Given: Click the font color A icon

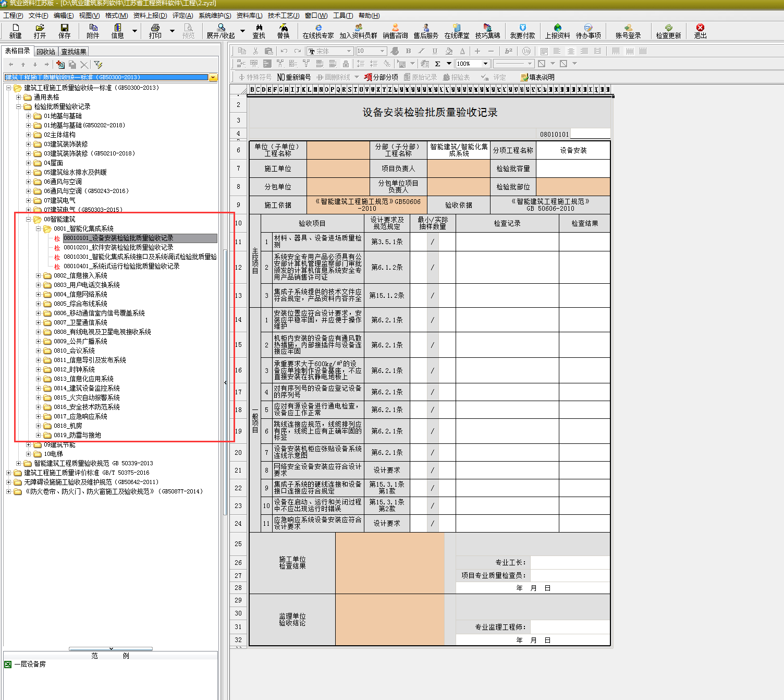Looking at the screenshot, I should click(462, 51).
